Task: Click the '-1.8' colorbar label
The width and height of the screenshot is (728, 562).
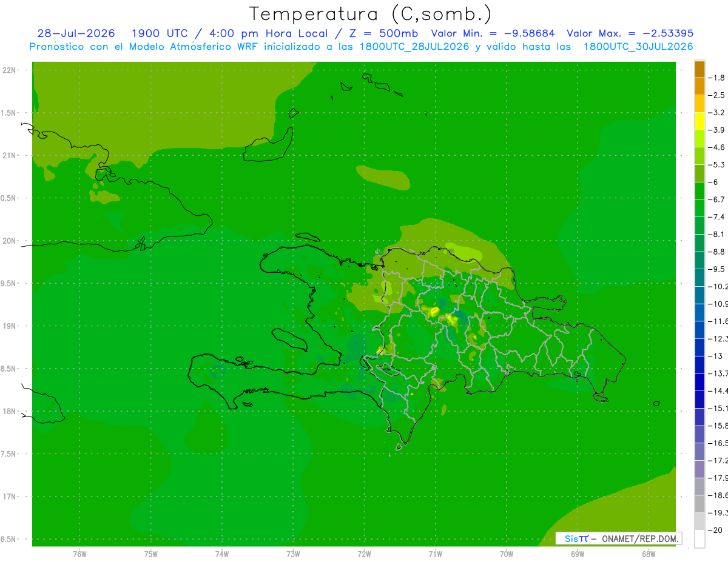Action: 716,78
